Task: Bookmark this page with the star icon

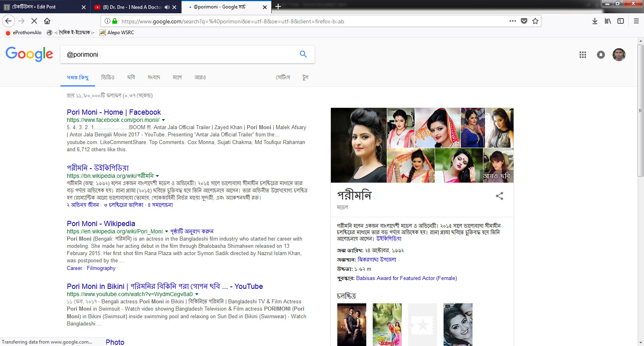Action: pyautogui.click(x=535, y=21)
